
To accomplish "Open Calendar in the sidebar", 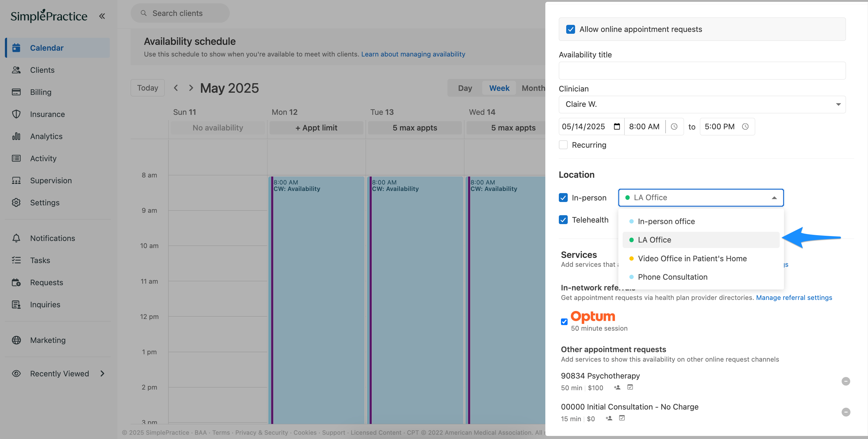I will 58,48.
